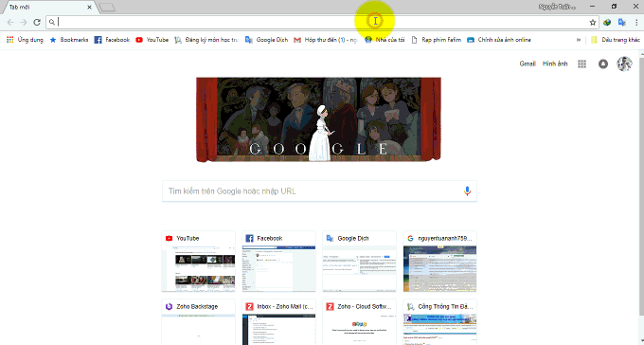The height and width of the screenshot is (345, 644).
Task: Open the Google apps grid icon
Action: pos(581,64)
